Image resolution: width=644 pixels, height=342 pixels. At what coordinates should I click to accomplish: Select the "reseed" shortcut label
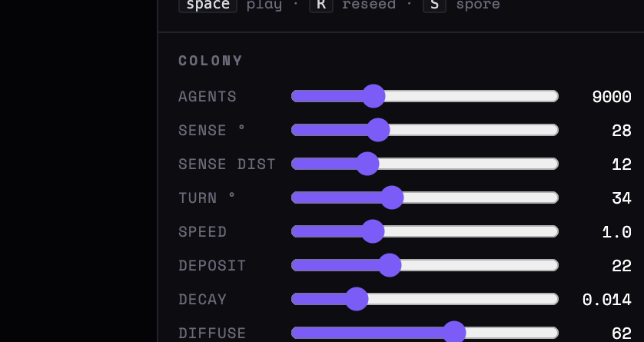pyautogui.click(x=369, y=5)
